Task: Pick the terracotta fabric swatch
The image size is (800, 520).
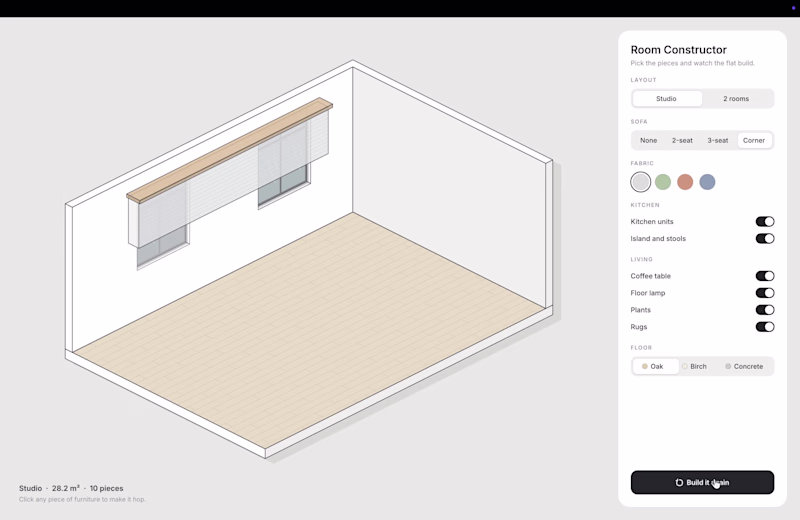Action: click(685, 182)
